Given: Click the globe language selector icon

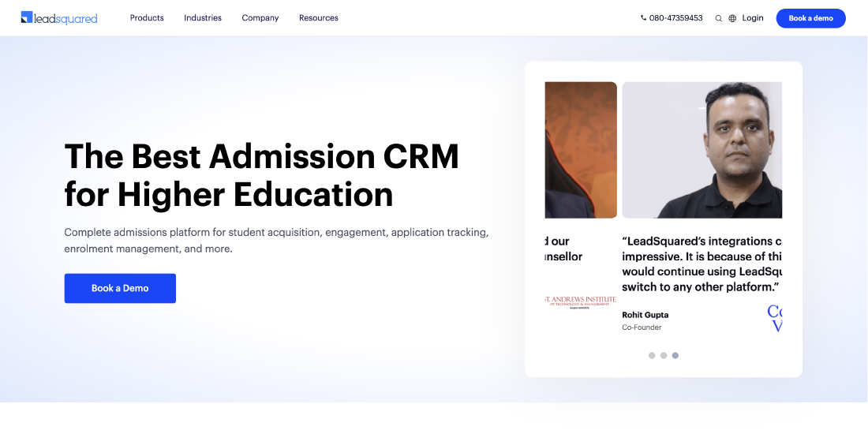Looking at the screenshot, I should pyautogui.click(x=732, y=18).
